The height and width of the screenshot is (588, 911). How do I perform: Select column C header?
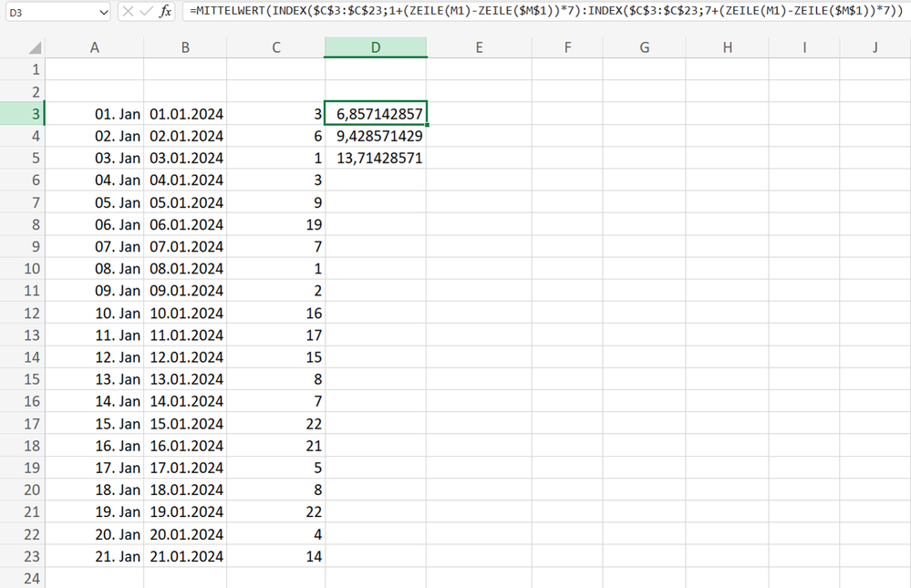coord(276,47)
